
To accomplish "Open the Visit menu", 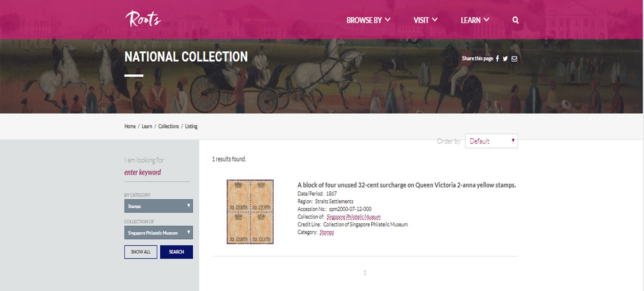I will pyautogui.click(x=425, y=20).
